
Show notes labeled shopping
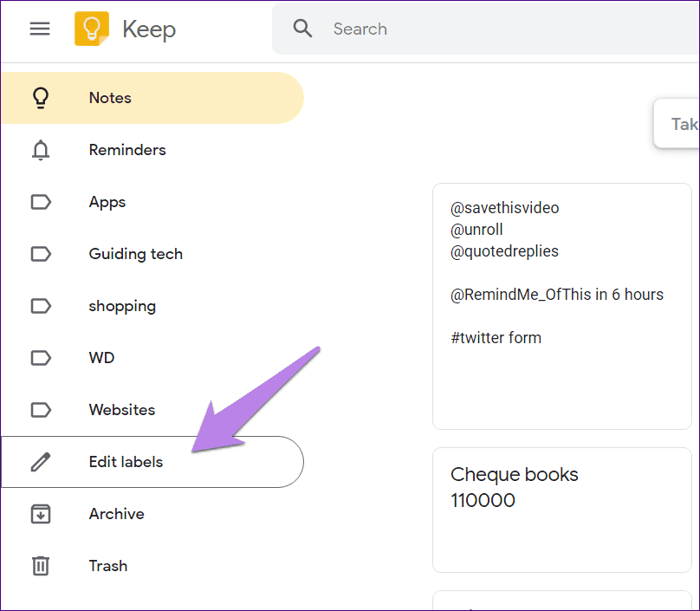click(122, 306)
